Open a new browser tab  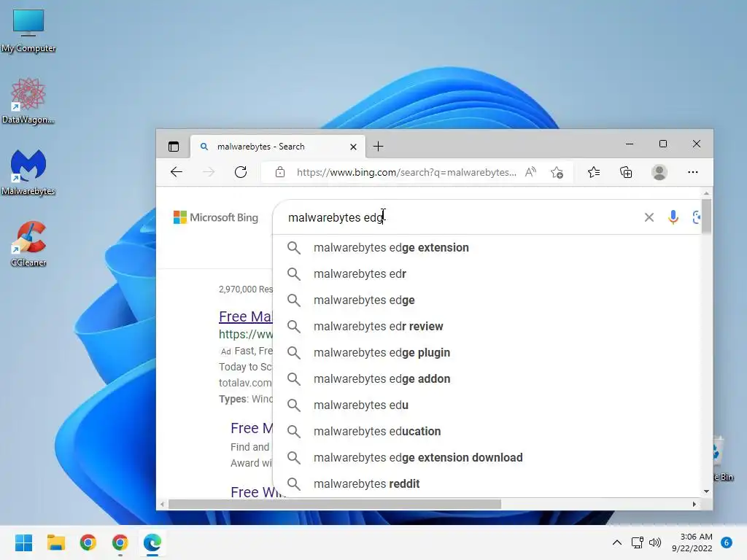(379, 146)
